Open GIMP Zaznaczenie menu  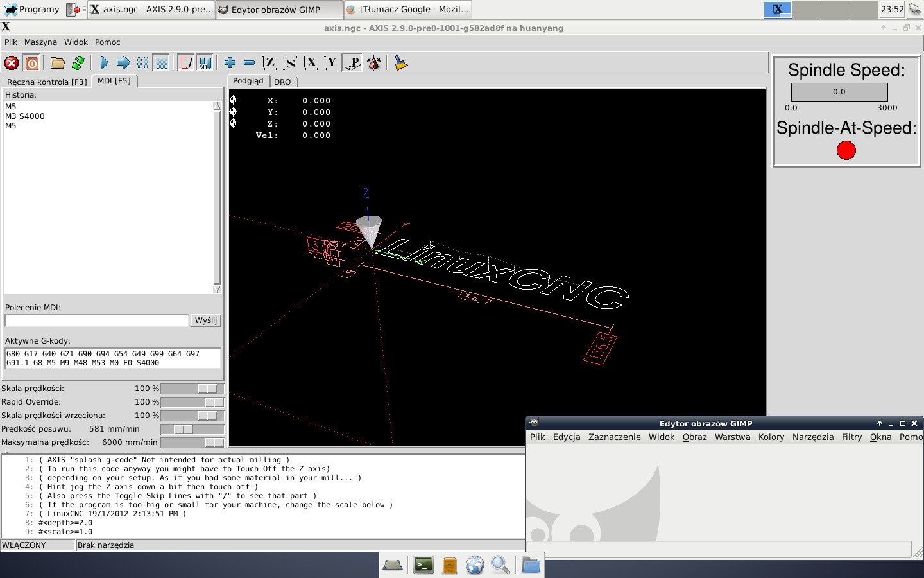pyautogui.click(x=614, y=437)
